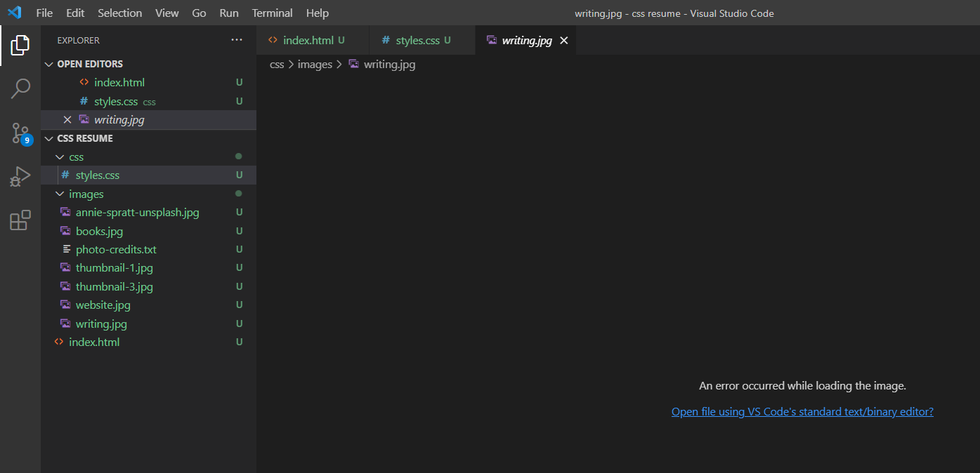Image resolution: width=980 pixels, height=473 pixels.
Task: Click the EXPLORER panel title
Action: point(79,41)
